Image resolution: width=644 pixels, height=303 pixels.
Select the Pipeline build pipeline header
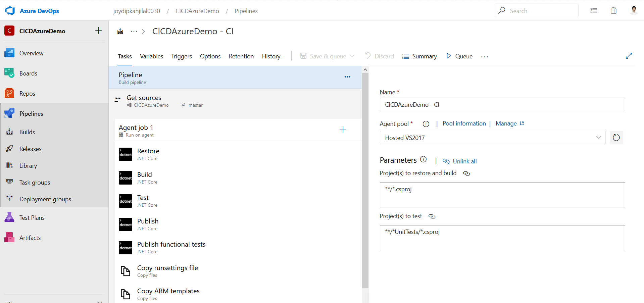click(x=235, y=78)
